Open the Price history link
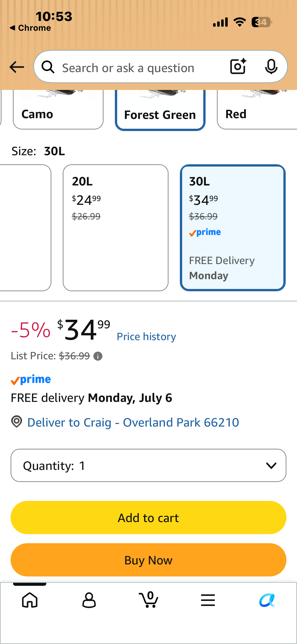297x644 pixels. click(x=146, y=337)
